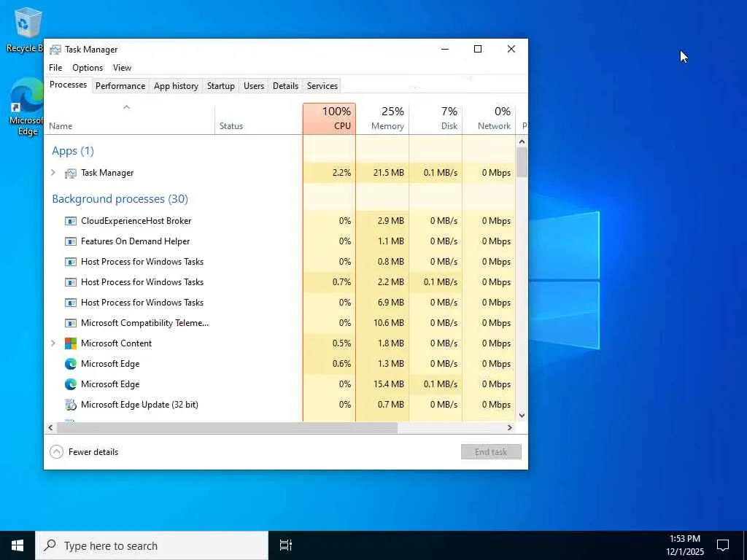
Task: Click Task Manager's 21.5 MB memory value
Action: click(389, 173)
